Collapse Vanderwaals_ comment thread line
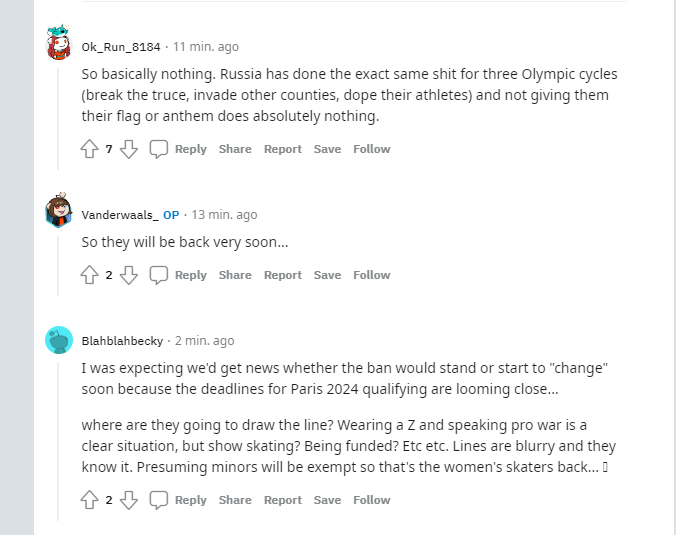The image size is (676, 535). (59, 262)
